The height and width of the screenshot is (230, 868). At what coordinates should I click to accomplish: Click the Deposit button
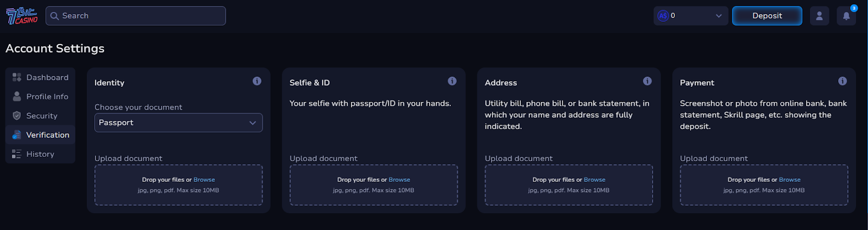coord(767,16)
